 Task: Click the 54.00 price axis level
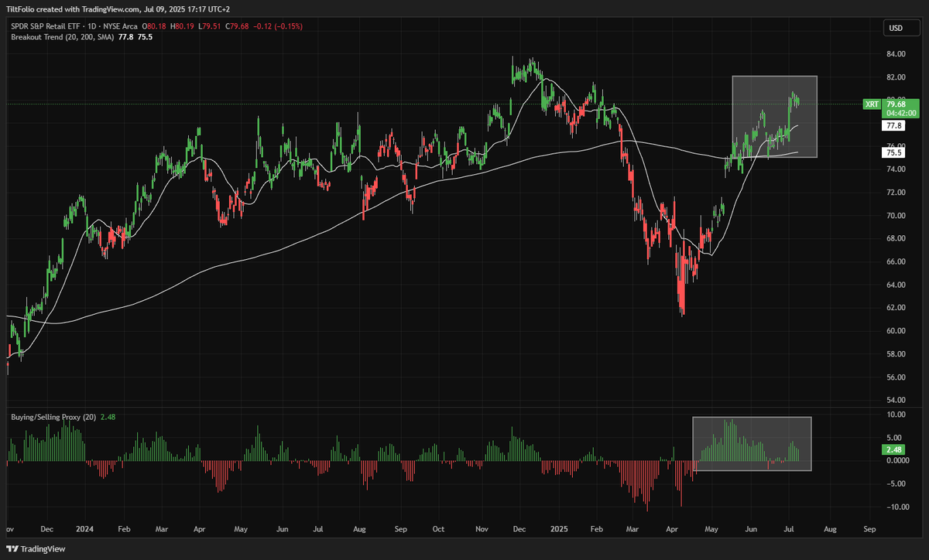click(x=896, y=400)
